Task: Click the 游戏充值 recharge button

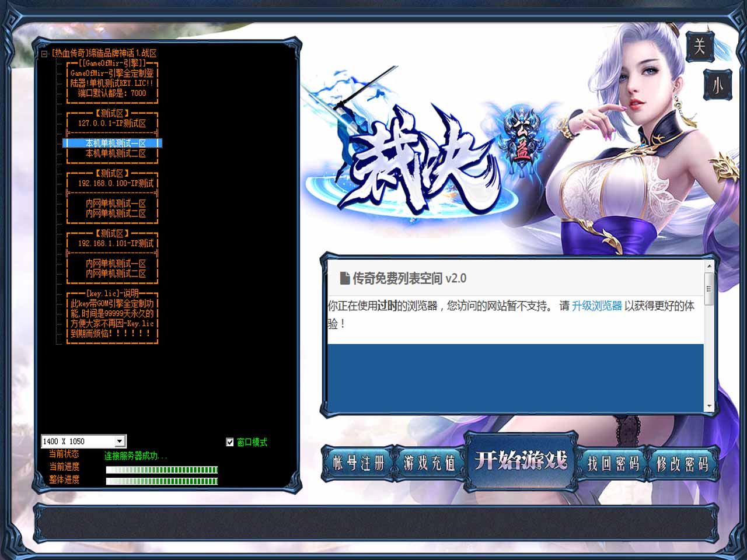Action: tap(430, 464)
